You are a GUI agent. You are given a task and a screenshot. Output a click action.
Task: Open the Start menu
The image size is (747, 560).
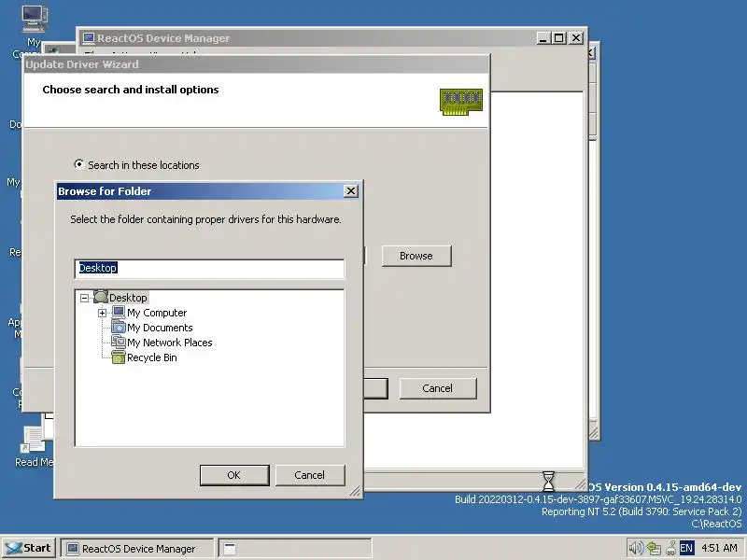(x=29, y=548)
